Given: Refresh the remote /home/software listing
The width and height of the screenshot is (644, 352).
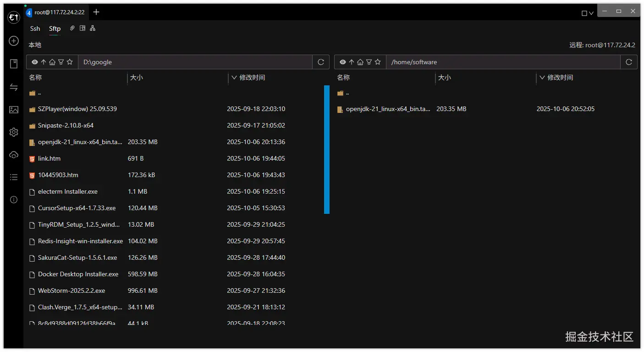Looking at the screenshot, I should pyautogui.click(x=629, y=62).
